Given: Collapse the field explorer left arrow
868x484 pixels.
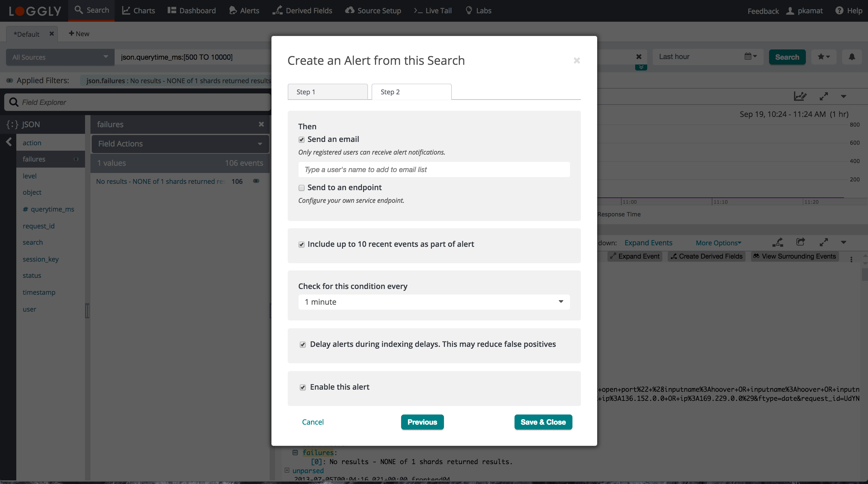Looking at the screenshot, I should (9, 142).
